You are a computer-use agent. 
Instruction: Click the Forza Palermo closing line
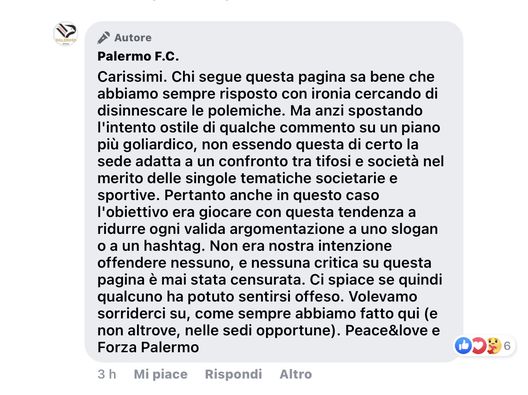click(x=148, y=347)
